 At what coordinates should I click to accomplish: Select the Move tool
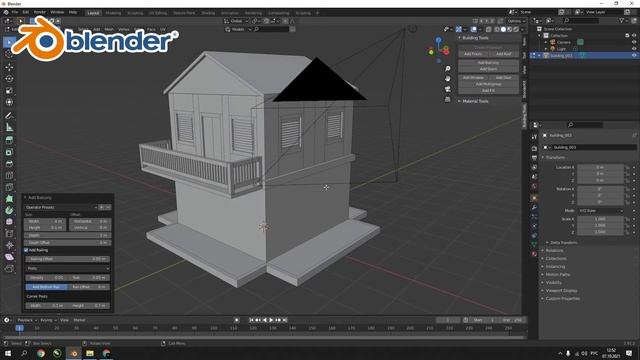point(9,67)
